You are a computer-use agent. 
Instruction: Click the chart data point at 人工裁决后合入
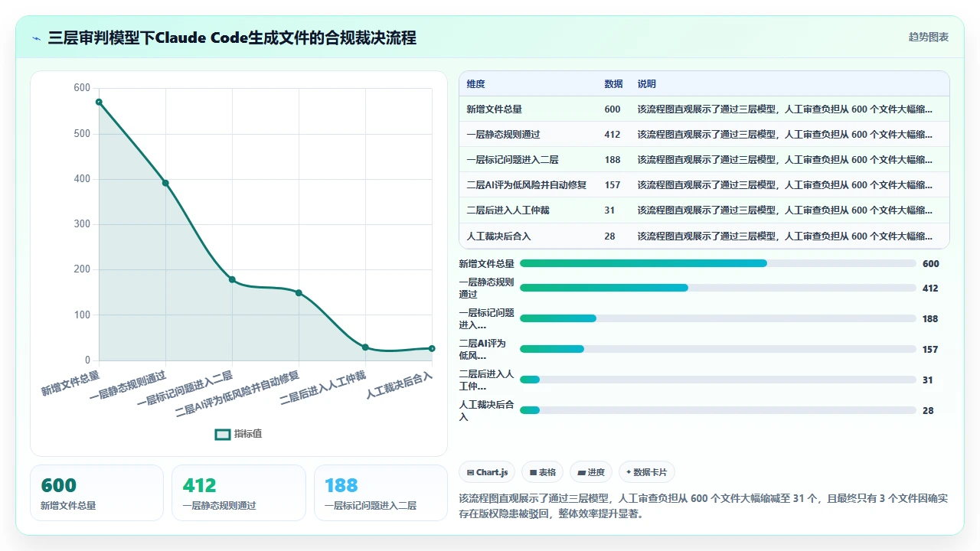click(x=432, y=348)
